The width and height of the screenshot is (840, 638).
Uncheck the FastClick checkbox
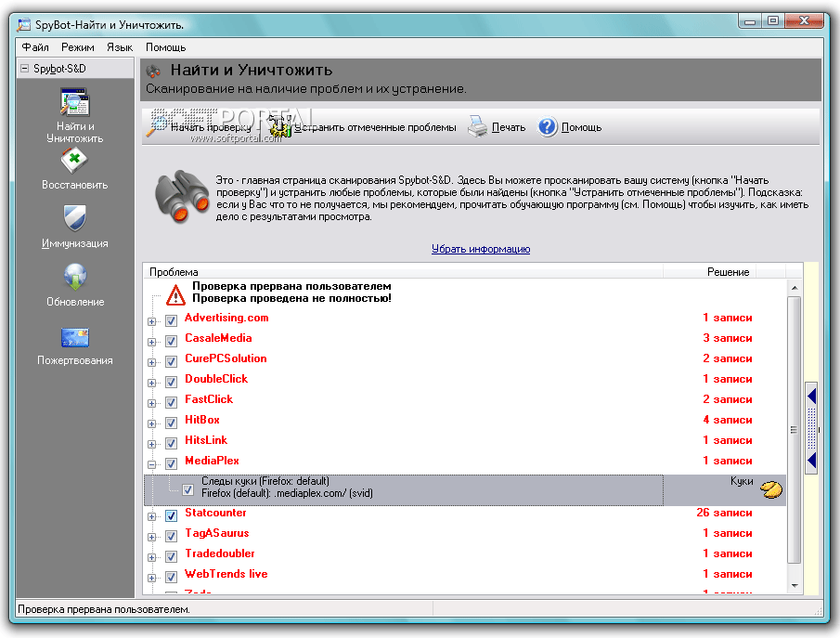(x=171, y=402)
